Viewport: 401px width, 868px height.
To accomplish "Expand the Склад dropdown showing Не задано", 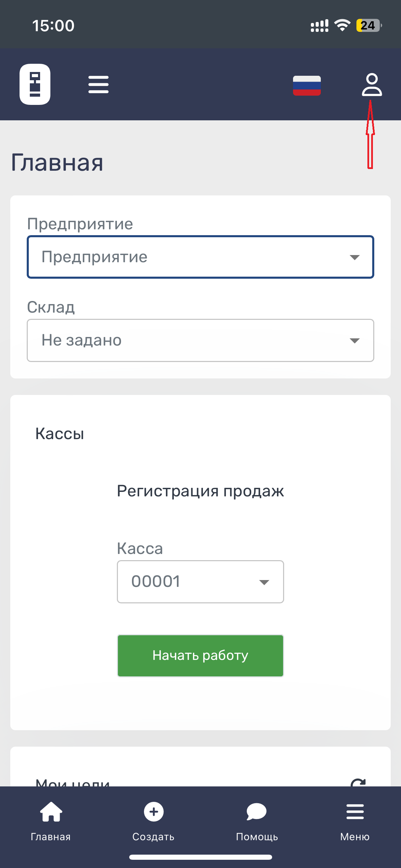I will tap(200, 340).
